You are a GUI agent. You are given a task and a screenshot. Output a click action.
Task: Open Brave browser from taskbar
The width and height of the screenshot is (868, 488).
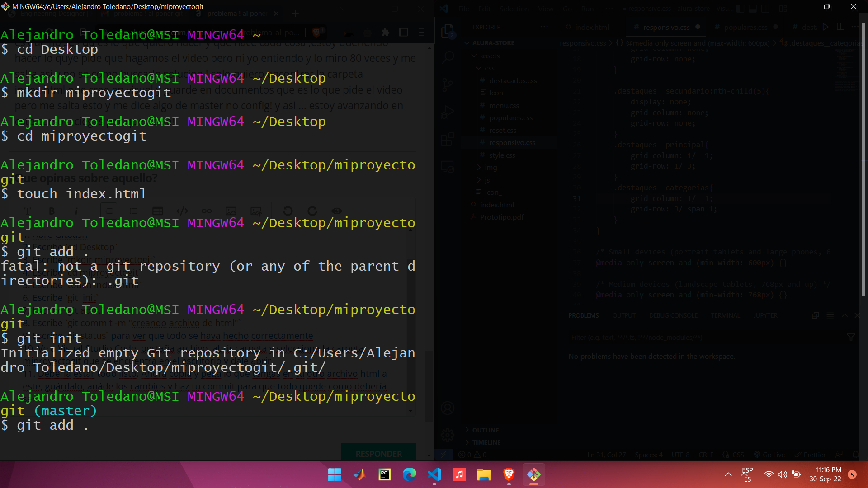(509, 474)
